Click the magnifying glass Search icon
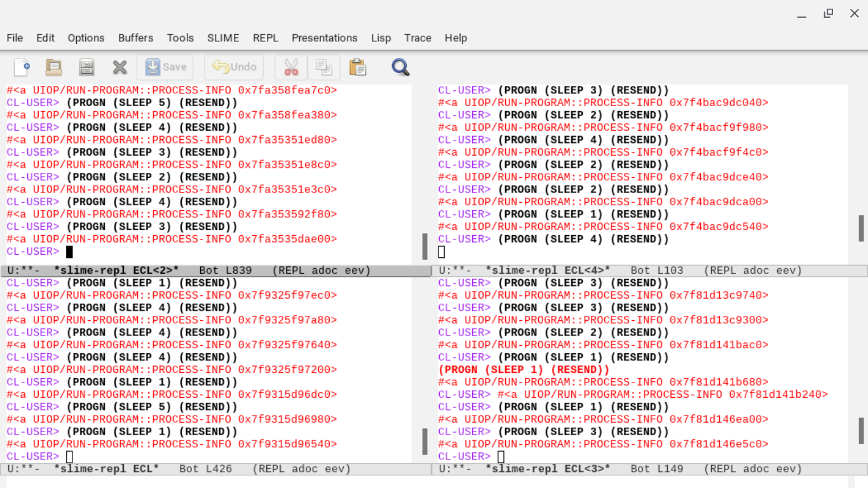The width and height of the screenshot is (868, 488). tap(400, 67)
